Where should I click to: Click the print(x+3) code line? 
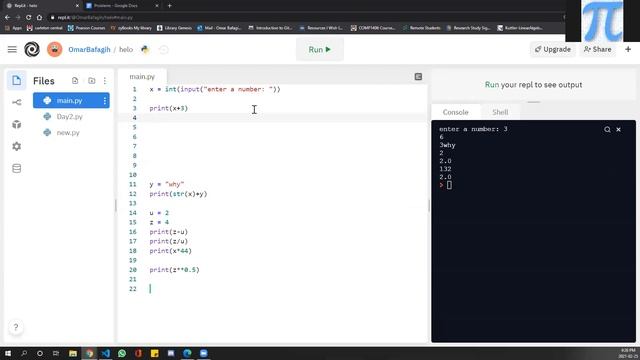pyautogui.click(x=169, y=108)
